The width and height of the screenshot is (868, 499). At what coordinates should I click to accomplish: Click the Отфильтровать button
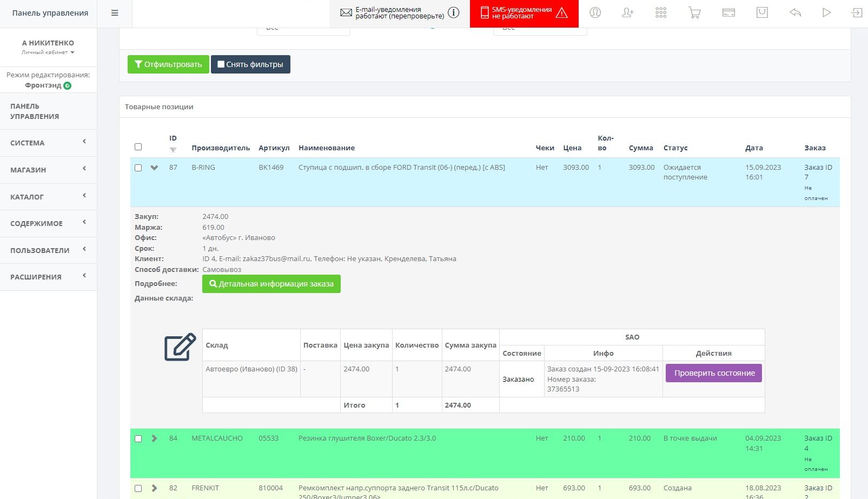click(x=168, y=64)
